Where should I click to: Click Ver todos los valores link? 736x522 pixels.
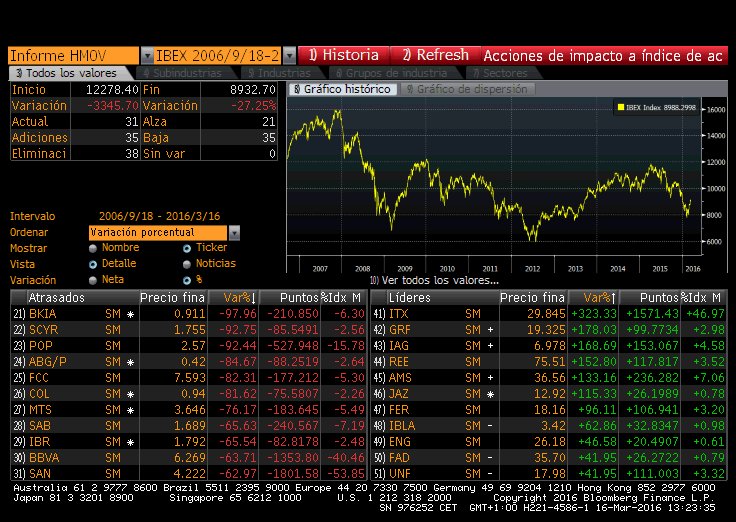[434, 281]
